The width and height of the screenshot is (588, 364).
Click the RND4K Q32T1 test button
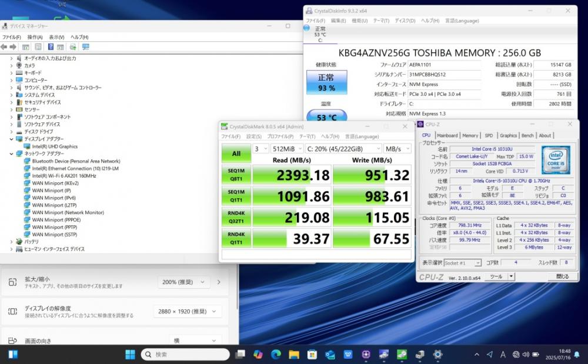[236, 217]
